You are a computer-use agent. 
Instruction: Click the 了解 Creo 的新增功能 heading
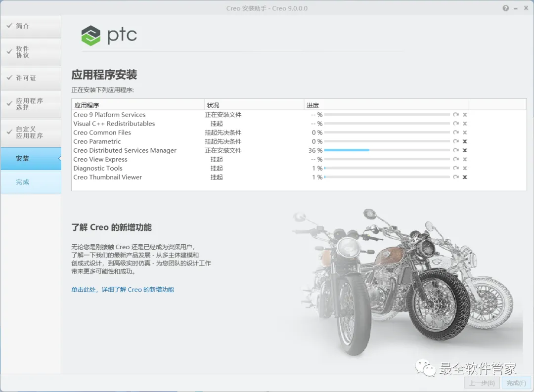(111, 227)
